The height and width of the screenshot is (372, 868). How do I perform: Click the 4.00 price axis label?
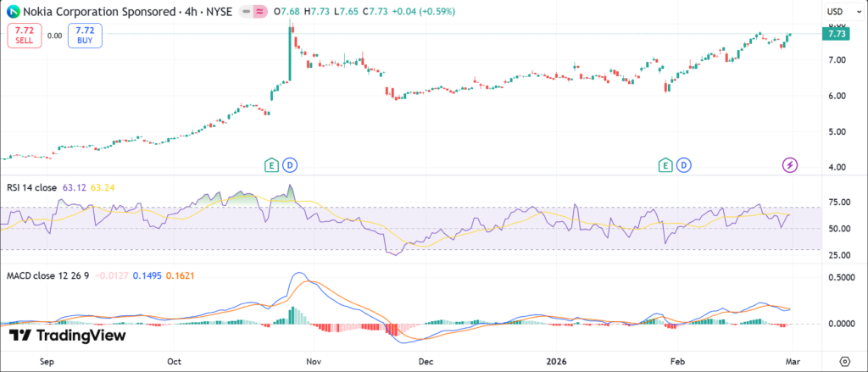coord(835,168)
